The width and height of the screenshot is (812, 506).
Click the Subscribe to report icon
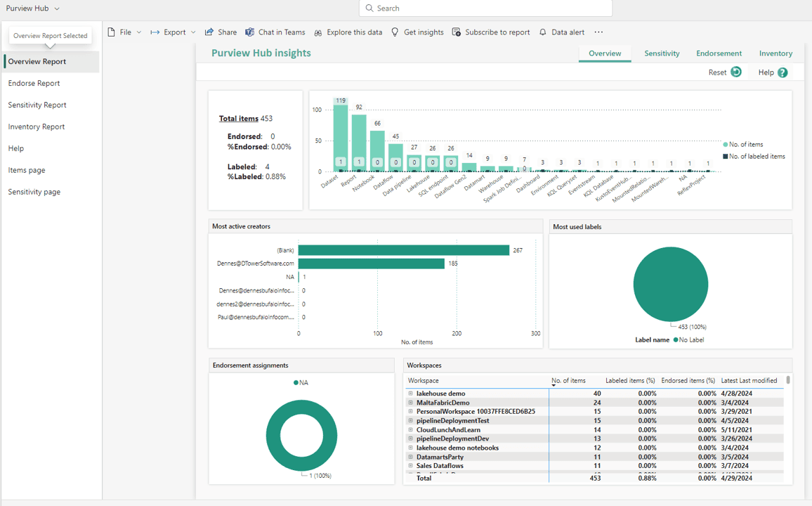point(457,32)
